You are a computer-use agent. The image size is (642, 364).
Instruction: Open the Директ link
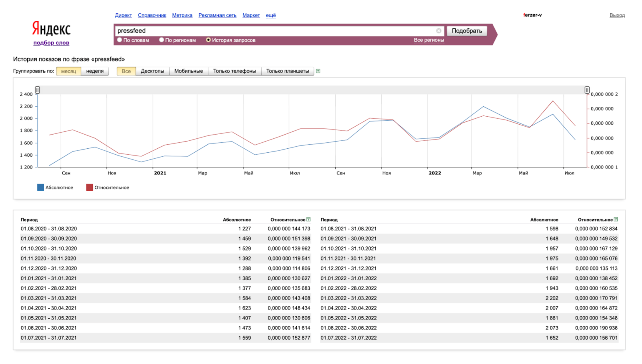(123, 15)
